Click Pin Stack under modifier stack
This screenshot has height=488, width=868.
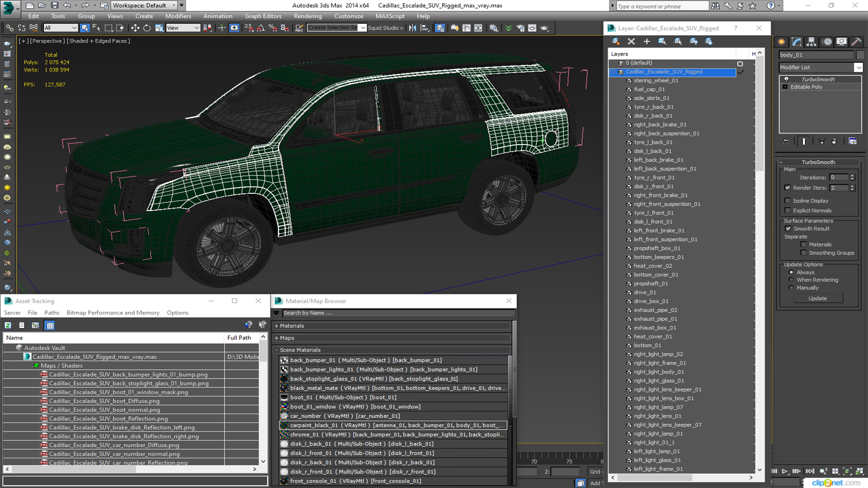click(786, 141)
